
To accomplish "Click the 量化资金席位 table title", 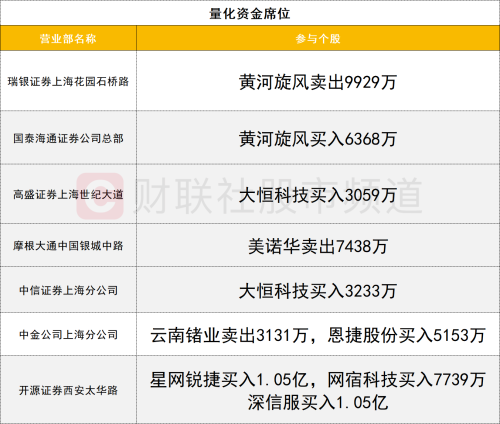I will 250,14.
